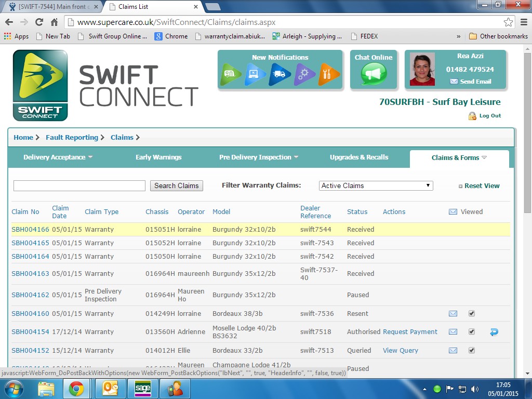
Task: Click the purple gears notification icon
Action: 304,74
